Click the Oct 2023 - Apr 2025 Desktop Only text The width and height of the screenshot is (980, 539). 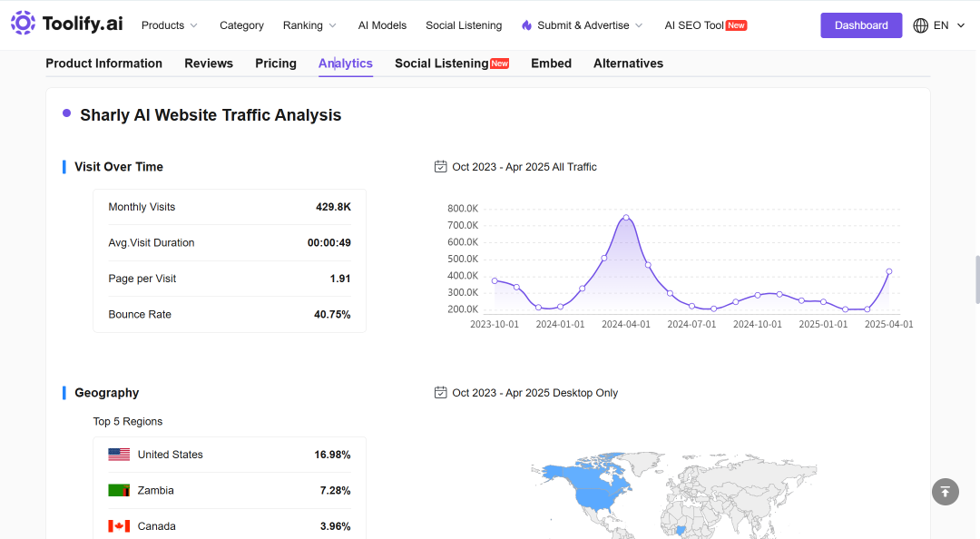(535, 393)
